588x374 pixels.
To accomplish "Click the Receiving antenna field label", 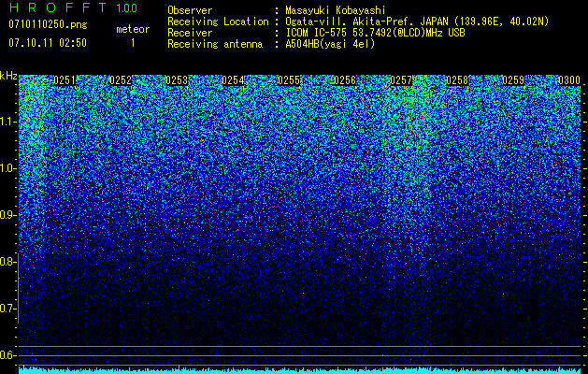I will [x=215, y=44].
